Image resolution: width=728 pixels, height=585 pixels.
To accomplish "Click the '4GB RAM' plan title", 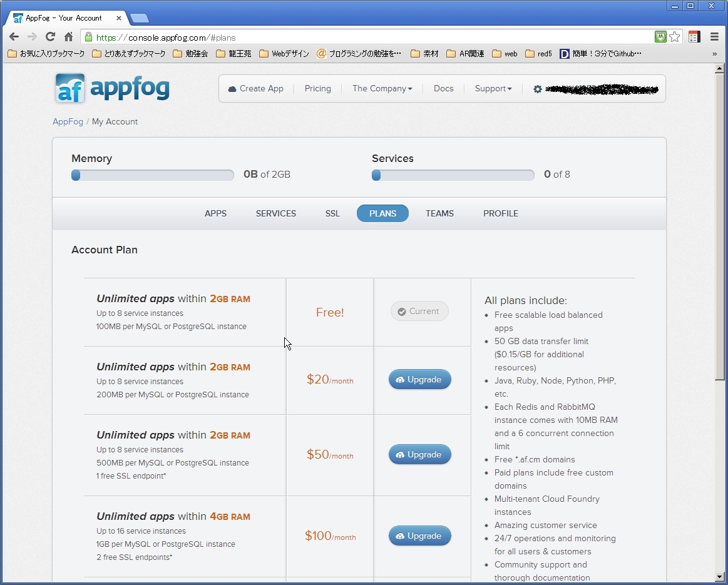I will pos(230,516).
